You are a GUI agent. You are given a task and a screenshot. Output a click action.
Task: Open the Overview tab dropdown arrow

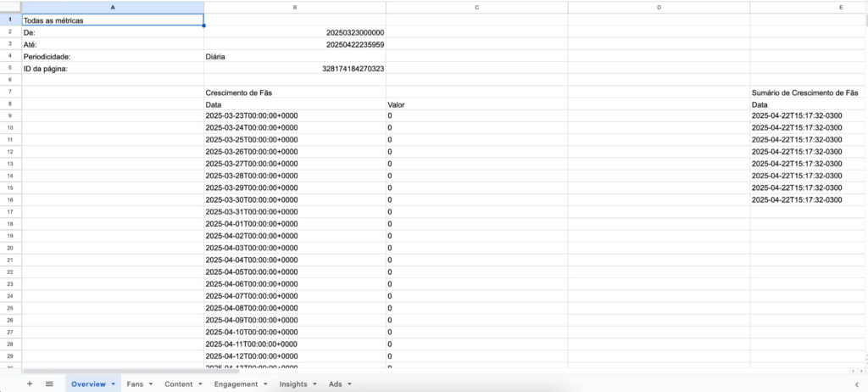point(114,384)
